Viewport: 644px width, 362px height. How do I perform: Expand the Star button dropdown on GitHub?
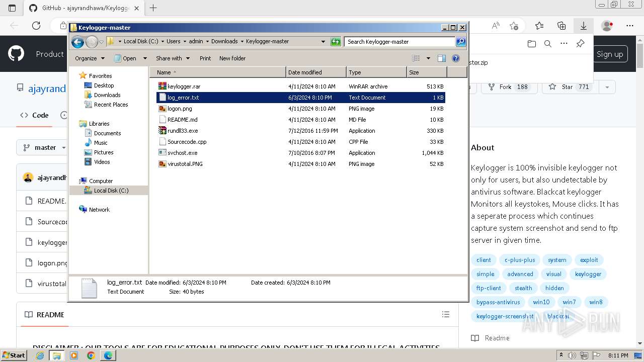pyautogui.click(x=607, y=87)
